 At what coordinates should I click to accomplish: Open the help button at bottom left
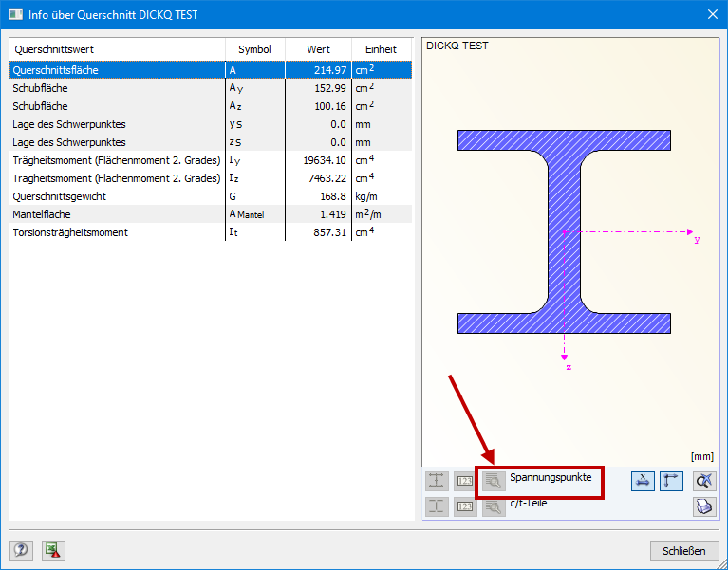tap(21, 550)
